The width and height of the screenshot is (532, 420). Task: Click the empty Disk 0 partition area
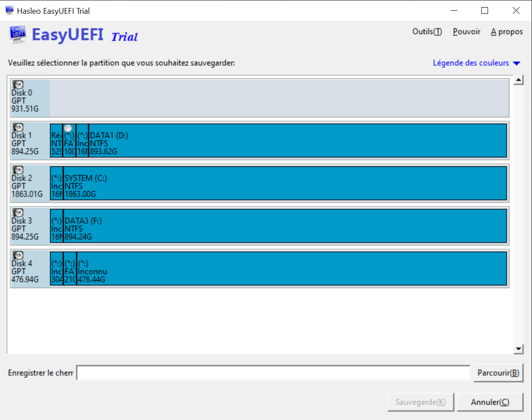point(279,98)
